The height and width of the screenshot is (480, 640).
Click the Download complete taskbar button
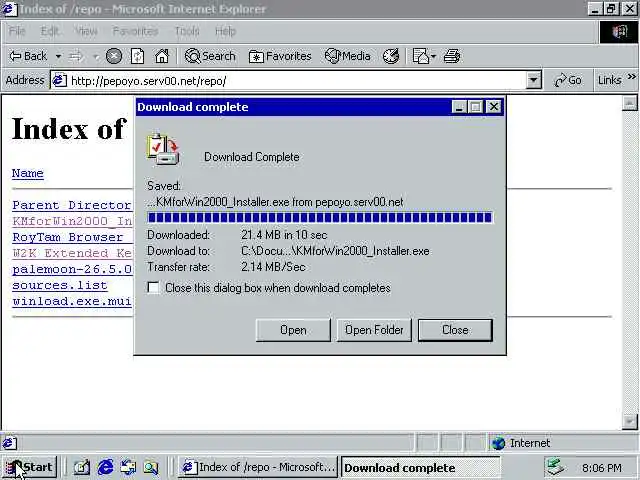[x=420, y=467]
